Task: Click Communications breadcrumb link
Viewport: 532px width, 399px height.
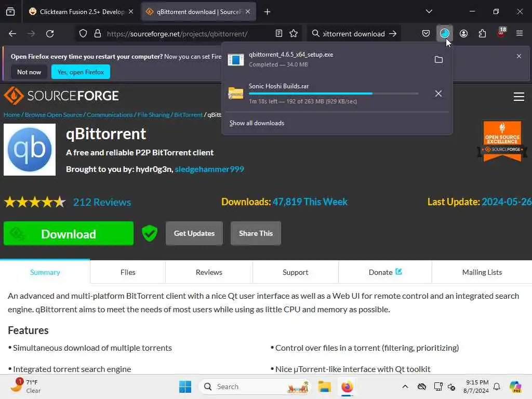Action: click(x=110, y=115)
